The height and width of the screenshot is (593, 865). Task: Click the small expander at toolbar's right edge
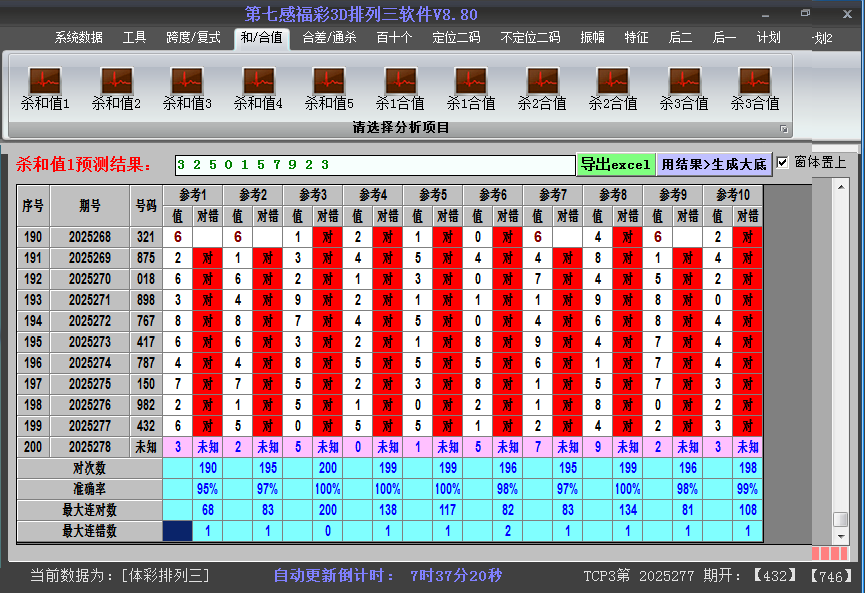tap(785, 127)
